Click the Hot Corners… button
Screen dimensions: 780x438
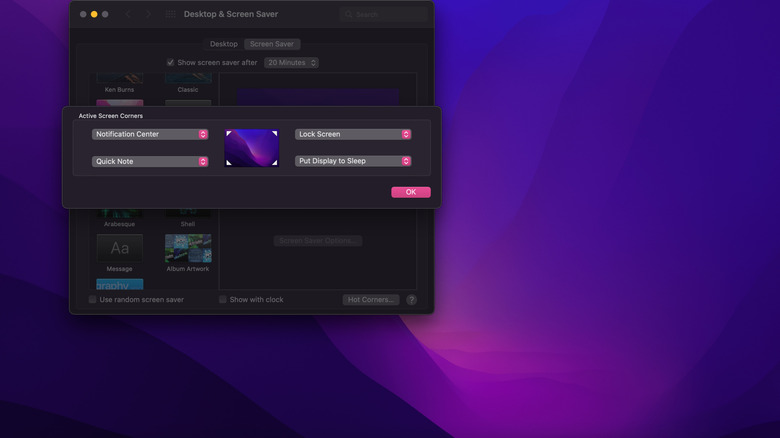[371, 300]
